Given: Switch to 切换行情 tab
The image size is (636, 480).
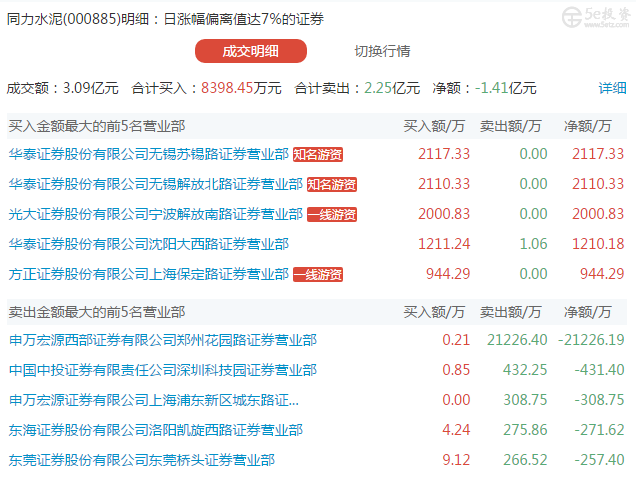Looking at the screenshot, I should (382, 51).
